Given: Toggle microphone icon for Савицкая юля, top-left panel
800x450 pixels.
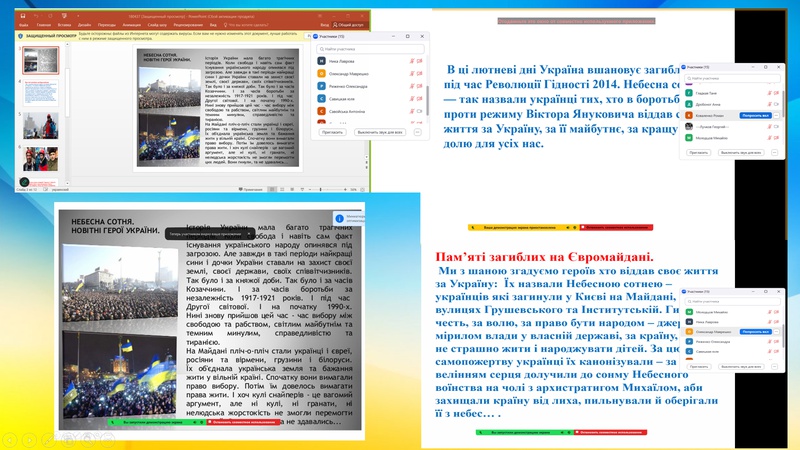Looking at the screenshot, I should [412, 98].
